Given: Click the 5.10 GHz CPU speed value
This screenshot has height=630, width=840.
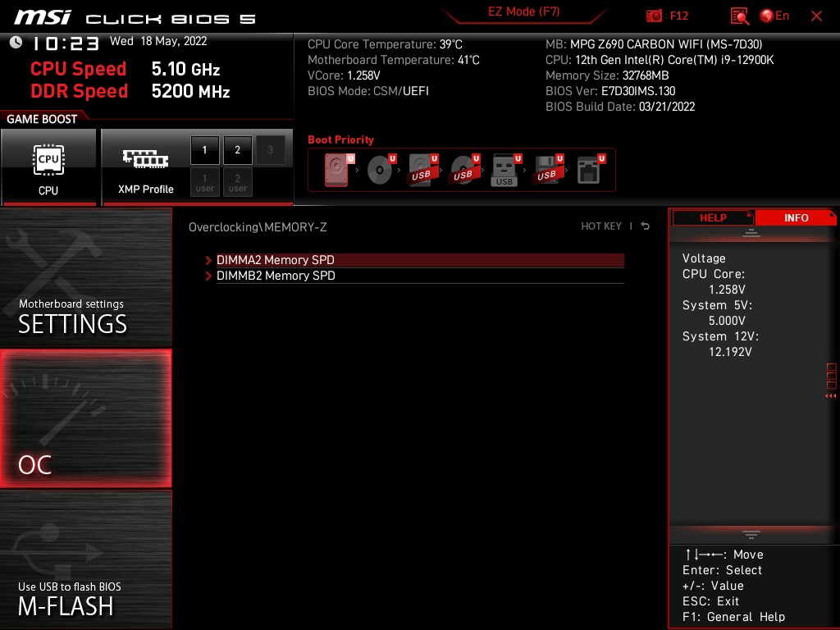Looking at the screenshot, I should pyautogui.click(x=185, y=69).
